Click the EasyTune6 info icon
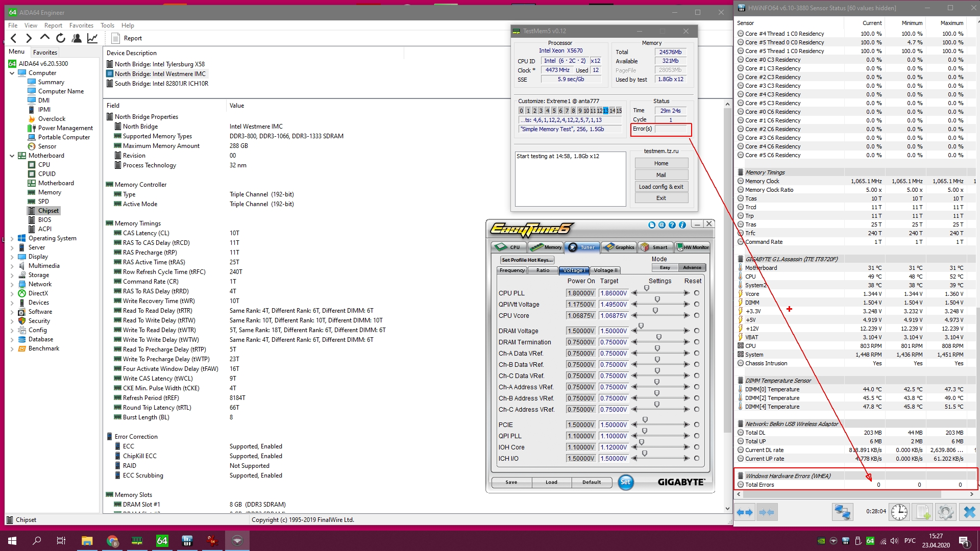 682,224
